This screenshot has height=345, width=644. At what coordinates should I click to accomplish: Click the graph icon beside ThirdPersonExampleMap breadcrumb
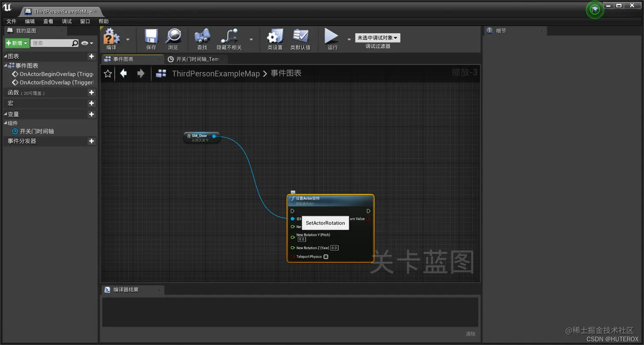coord(161,74)
